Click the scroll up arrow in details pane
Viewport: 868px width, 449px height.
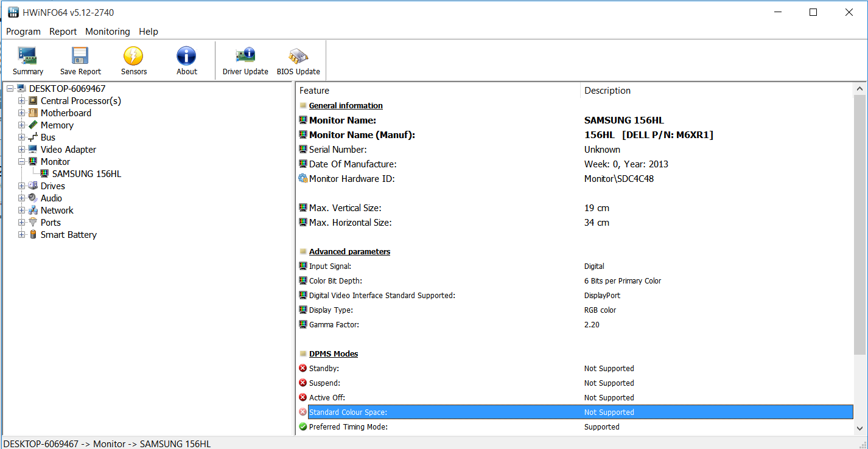859,89
